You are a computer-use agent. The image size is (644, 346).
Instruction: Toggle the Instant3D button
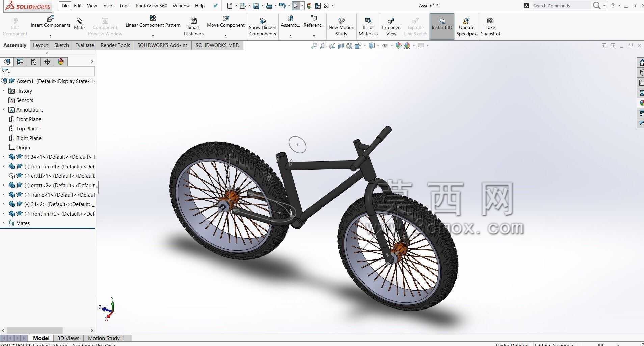(442, 26)
